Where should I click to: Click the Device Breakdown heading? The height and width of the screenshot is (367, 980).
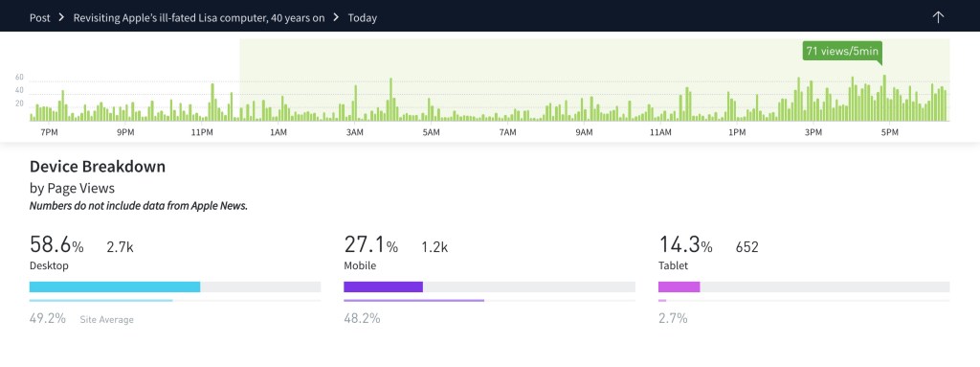(98, 167)
